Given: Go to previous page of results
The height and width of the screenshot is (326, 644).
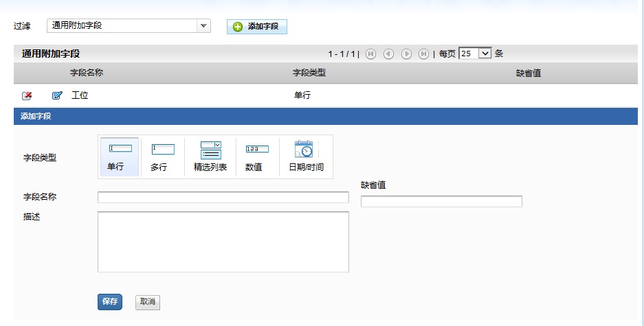Looking at the screenshot, I should [x=388, y=54].
